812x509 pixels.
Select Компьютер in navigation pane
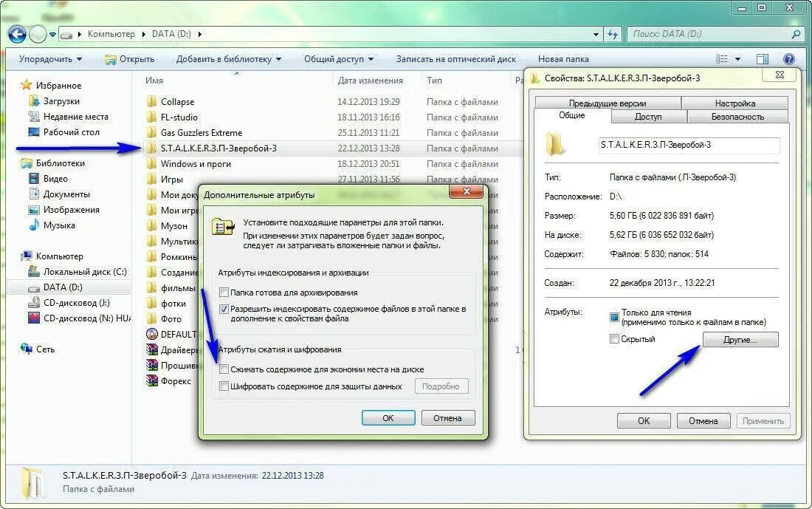point(59,256)
